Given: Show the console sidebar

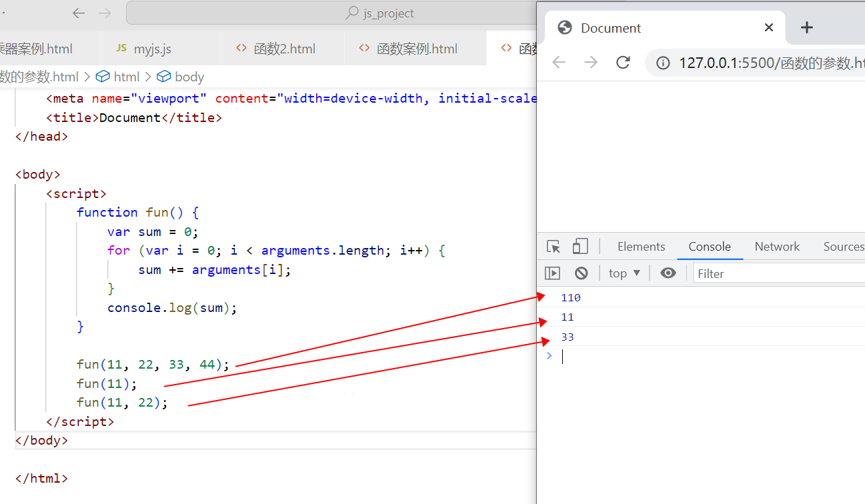Looking at the screenshot, I should point(552,273).
